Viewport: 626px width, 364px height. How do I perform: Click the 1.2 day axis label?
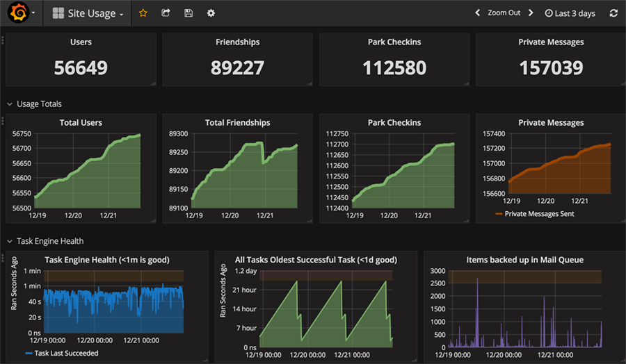(x=246, y=271)
